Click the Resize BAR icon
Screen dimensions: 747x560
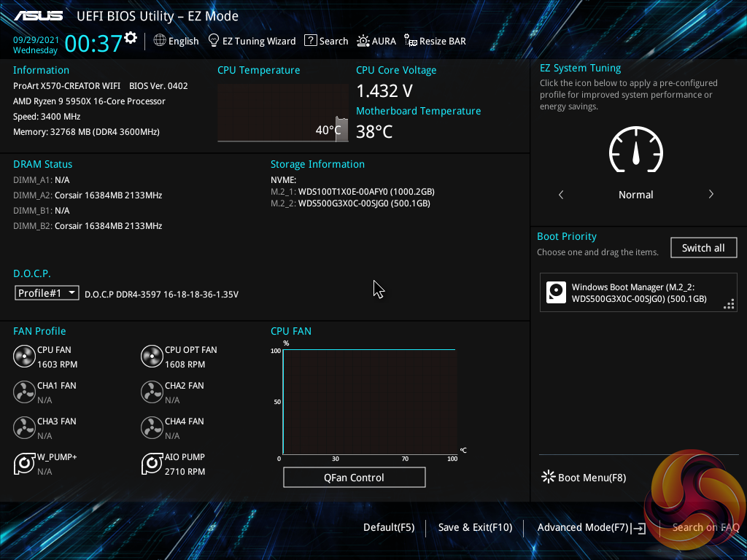pos(411,41)
